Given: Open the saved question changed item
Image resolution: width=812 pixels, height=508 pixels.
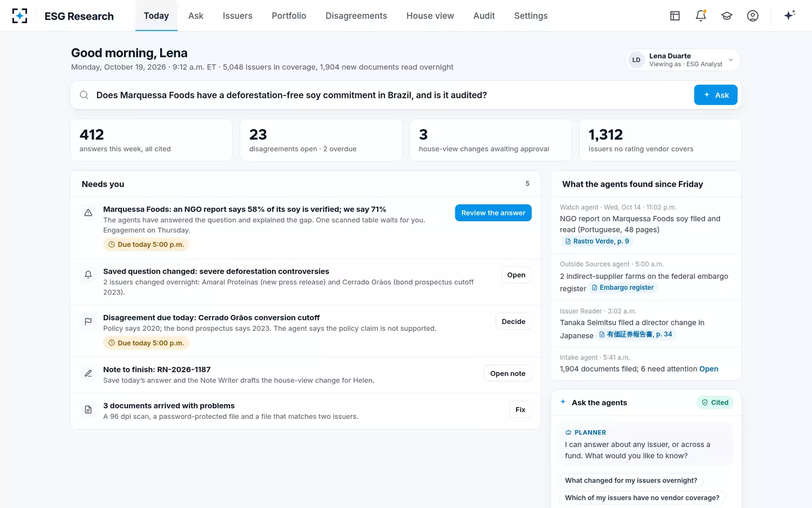Looking at the screenshot, I should pos(516,275).
